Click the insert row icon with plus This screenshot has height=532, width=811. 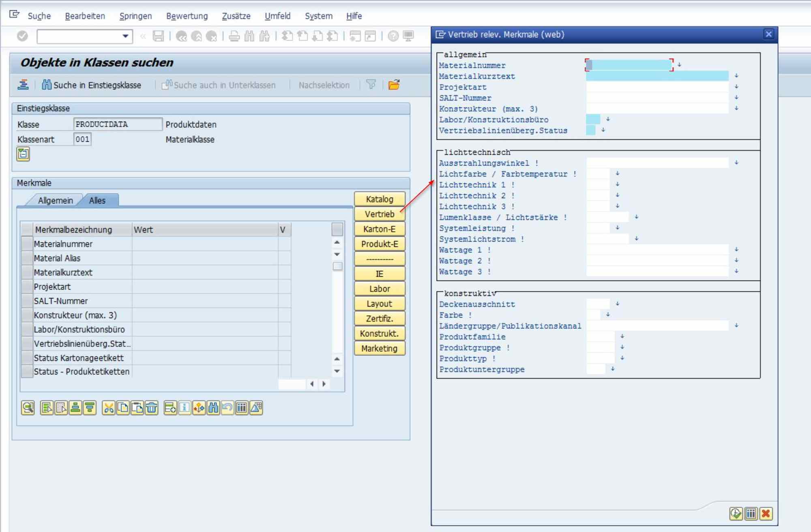(x=170, y=408)
